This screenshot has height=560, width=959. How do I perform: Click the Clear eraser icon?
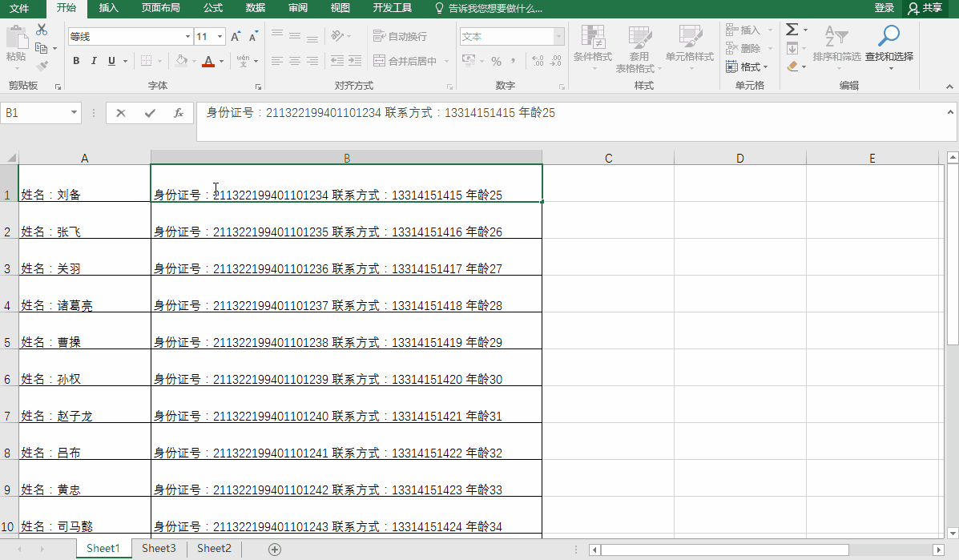coord(792,66)
